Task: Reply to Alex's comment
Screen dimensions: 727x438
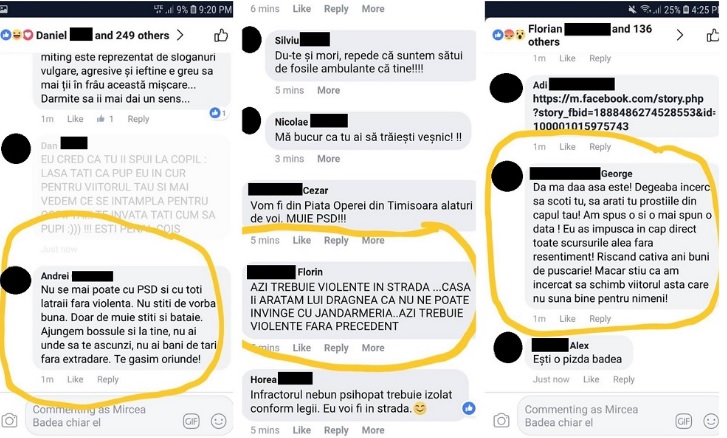Action: point(623,379)
